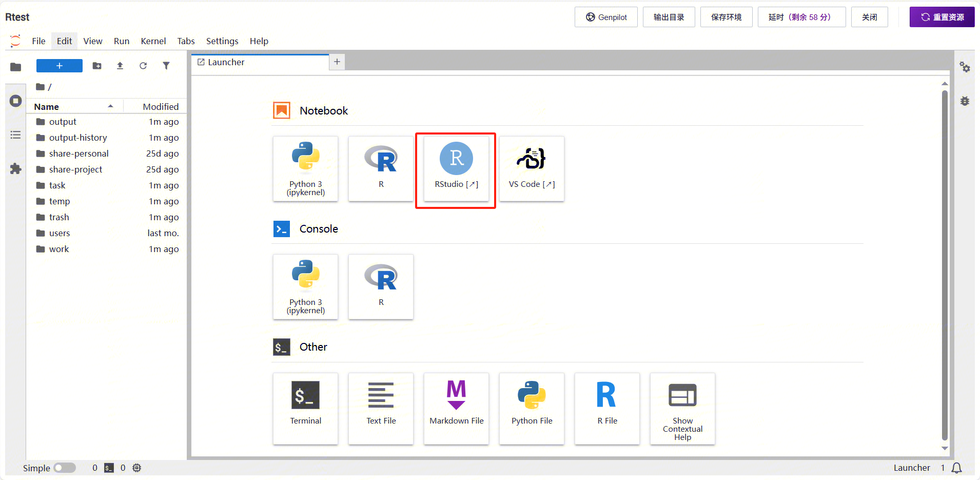The width and height of the screenshot is (980, 480).
Task: Start an R console
Action: coord(381,286)
